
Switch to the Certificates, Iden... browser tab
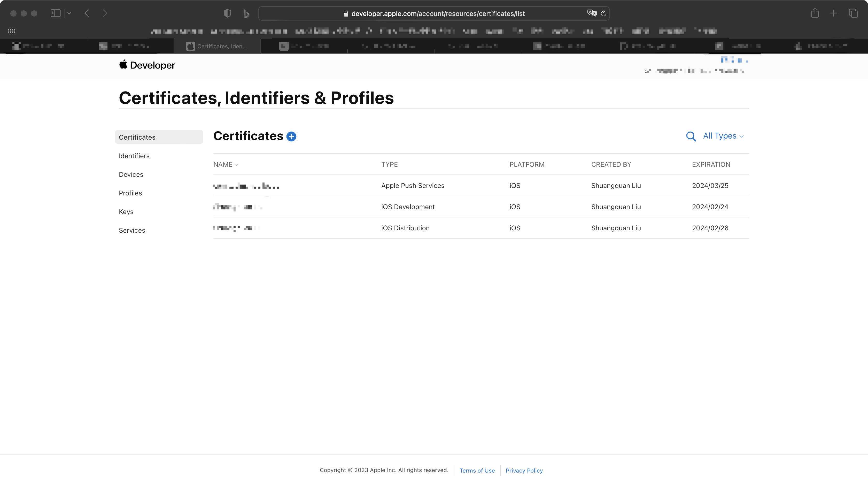tap(217, 46)
